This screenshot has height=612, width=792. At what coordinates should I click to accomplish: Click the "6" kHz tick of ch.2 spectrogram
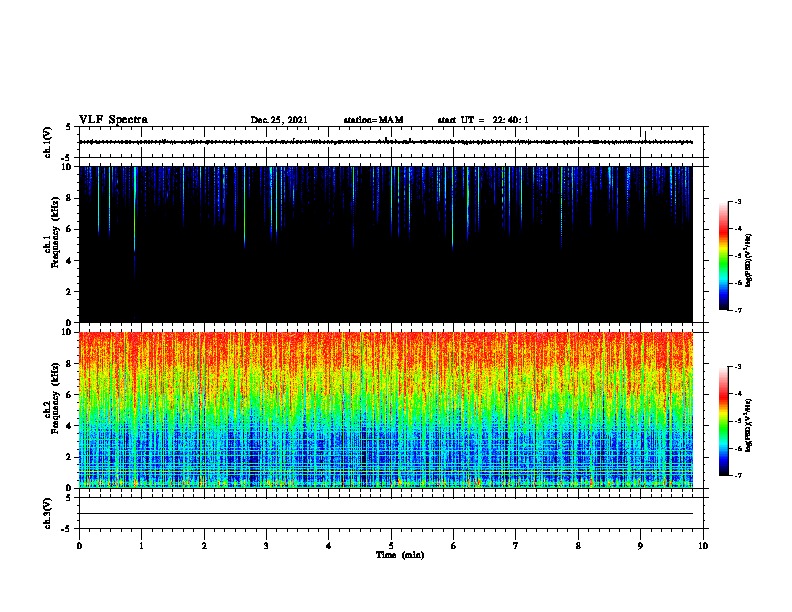click(70, 394)
